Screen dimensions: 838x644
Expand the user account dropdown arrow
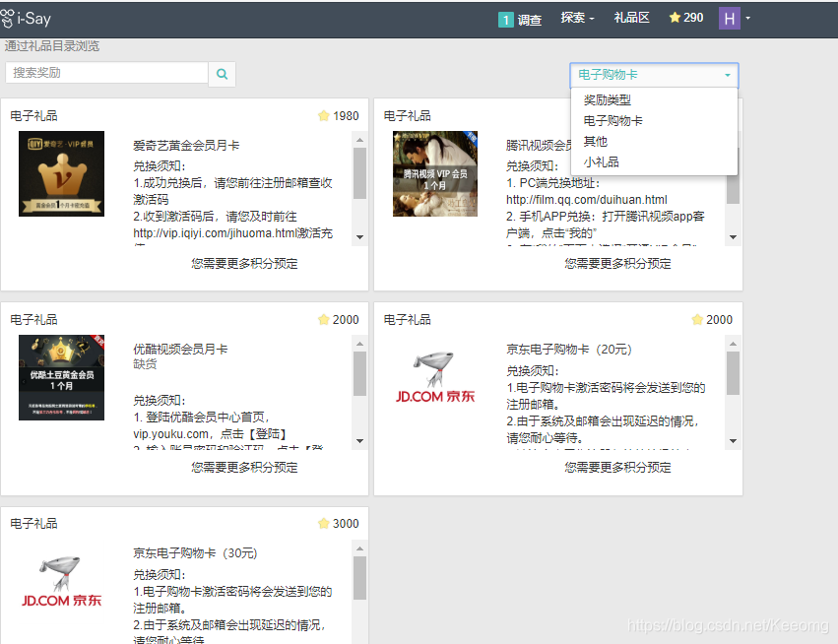click(x=747, y=18)
